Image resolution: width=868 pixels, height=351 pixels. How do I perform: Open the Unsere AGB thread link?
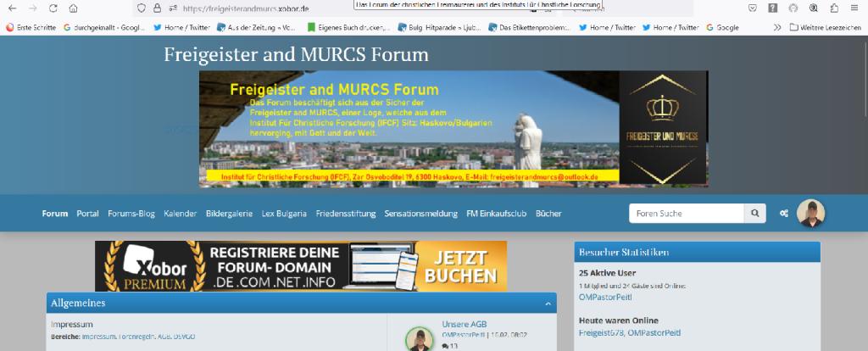[464, 325]
